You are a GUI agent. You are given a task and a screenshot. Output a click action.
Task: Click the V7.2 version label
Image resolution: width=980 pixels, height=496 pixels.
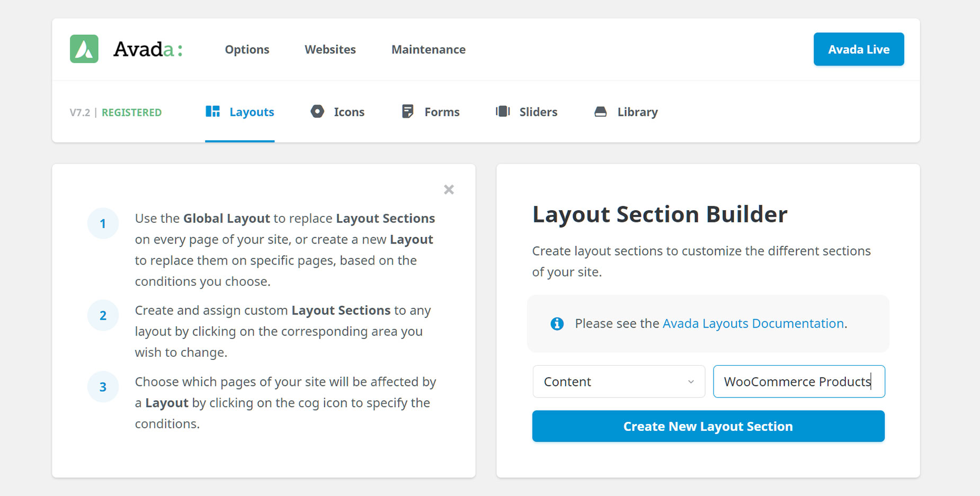coord(80,112)
